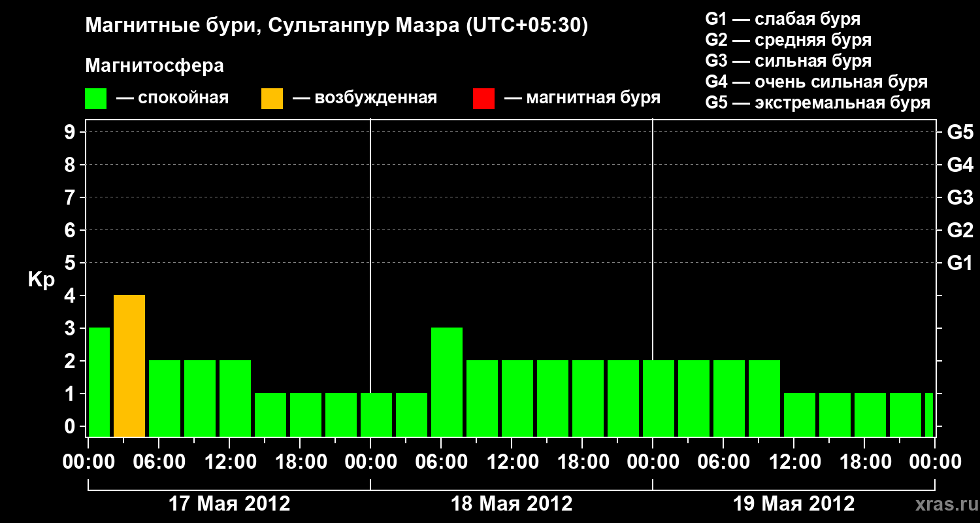The height and width of the screenshot is (523, 980).
Task: Click the '17 Мая 2012' date label
Action: [x=229, y=503]
